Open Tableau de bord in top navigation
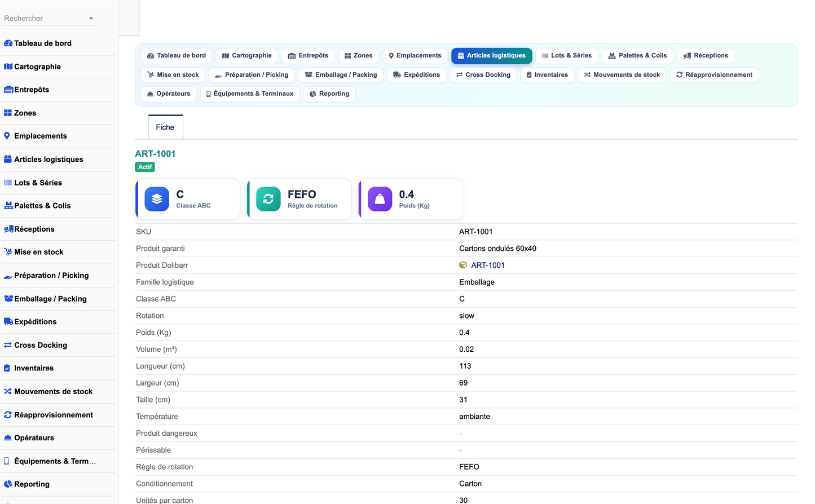Screen dimensions: 815x504 tap(177, 56)
